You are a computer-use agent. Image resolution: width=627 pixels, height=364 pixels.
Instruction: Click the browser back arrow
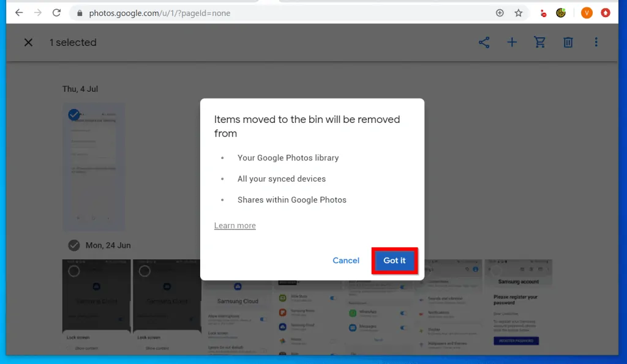tap(19, 13)
